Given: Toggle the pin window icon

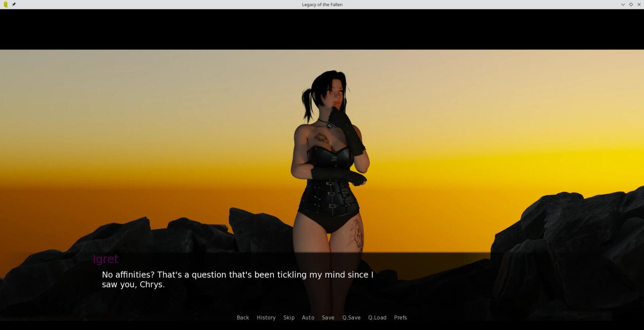Looking at the screenshot, I should pyautogui.click(x=14, y=4).
